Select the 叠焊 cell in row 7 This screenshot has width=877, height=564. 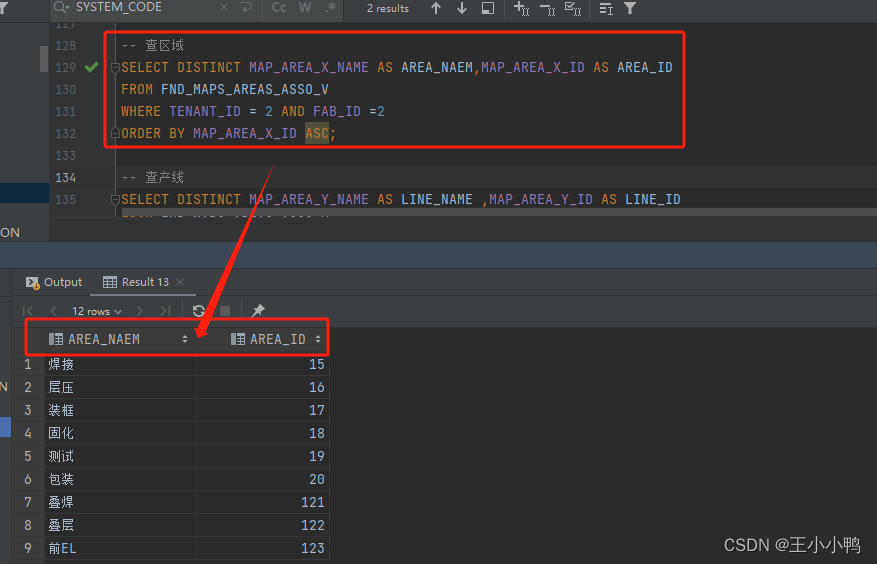tap(121, 502)
